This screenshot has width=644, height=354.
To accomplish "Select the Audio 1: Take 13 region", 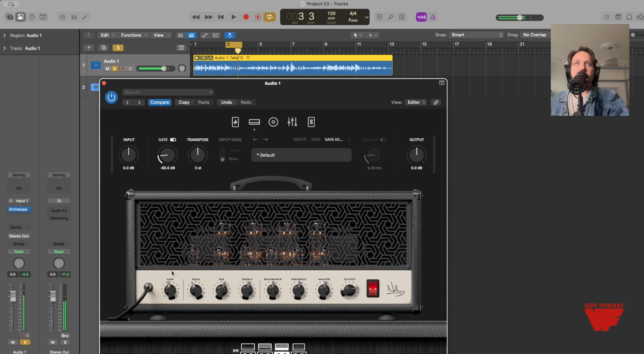I will [293, 65].
